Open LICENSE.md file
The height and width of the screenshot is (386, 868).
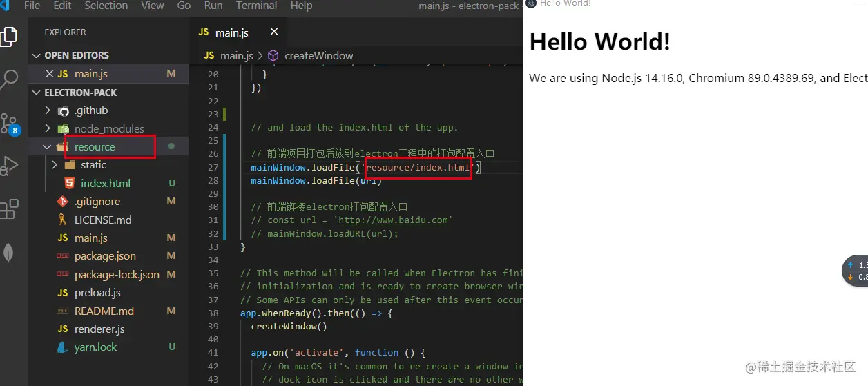(x=103, y=220)
